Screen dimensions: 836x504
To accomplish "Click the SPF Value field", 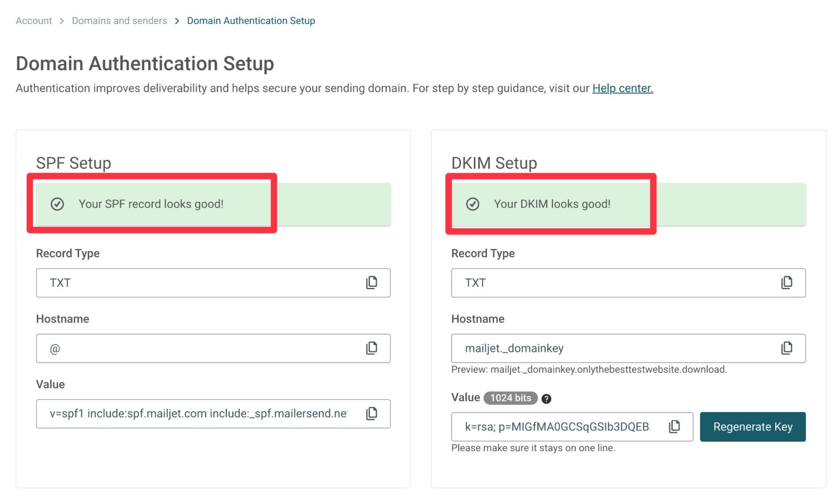I will (213, 414).
